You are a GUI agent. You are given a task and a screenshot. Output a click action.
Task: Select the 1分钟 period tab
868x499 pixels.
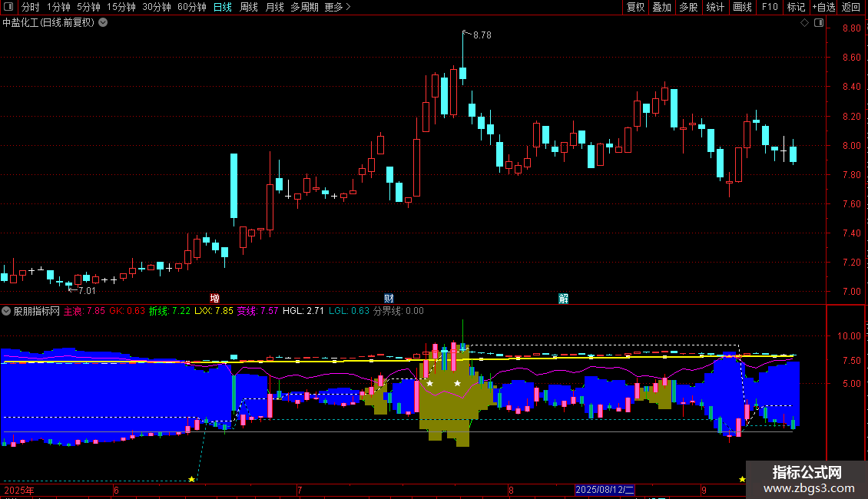[58, 7]
